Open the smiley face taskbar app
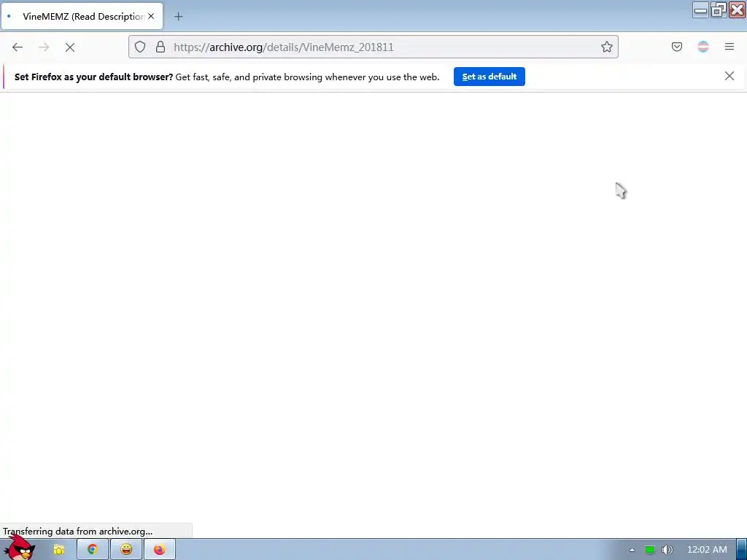 (x=125, y=550)
